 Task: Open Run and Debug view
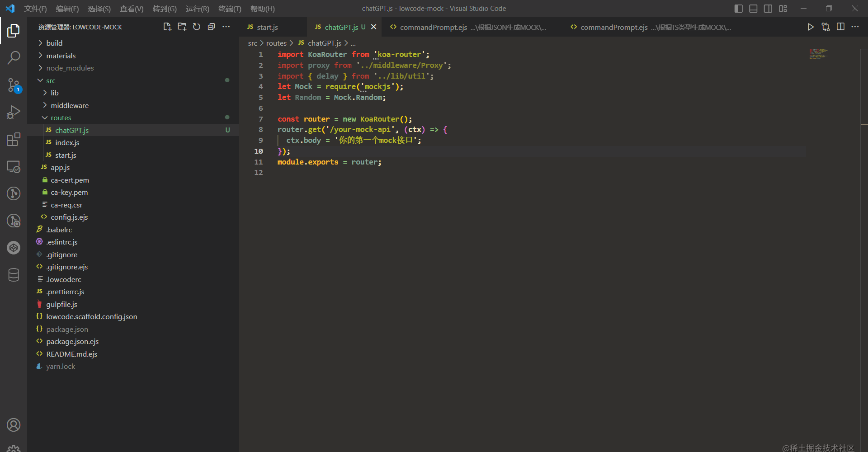click(14, 112)
